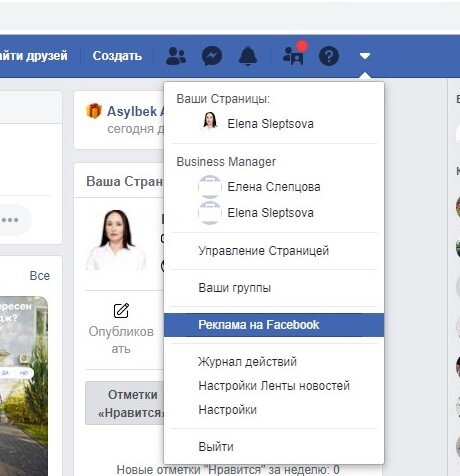The height and width of the screenshot is (476, 460).
Task: Open the Messenger icon
Action: (212, 56)
